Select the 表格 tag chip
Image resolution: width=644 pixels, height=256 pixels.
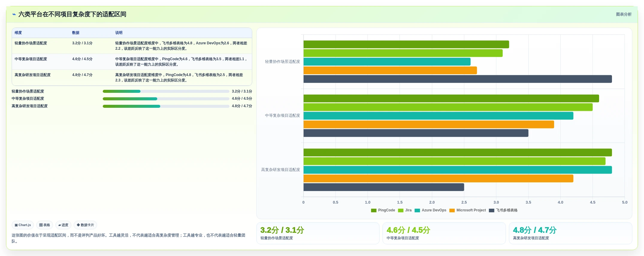45,225
